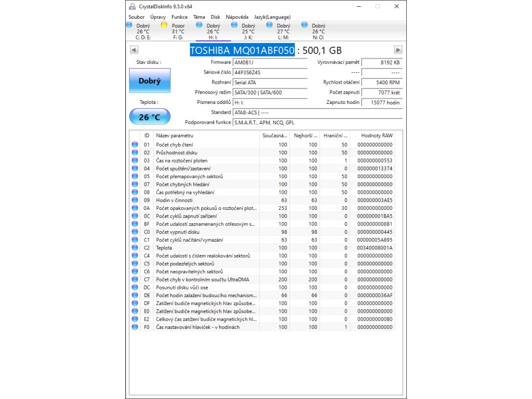The image size is (532, 399).
Task: Click the power-on hours field 15077 hodin
Action: (382, 102)
